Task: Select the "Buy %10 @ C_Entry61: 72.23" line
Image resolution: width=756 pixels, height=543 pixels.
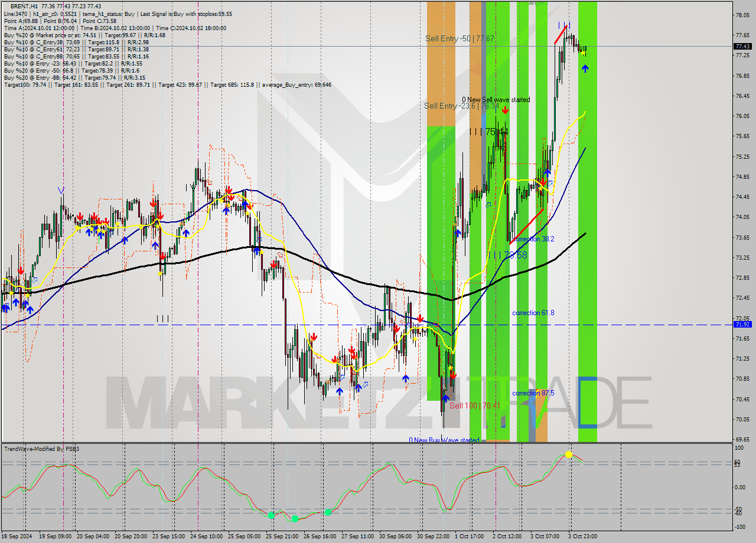Action: (x=76, y=49)
